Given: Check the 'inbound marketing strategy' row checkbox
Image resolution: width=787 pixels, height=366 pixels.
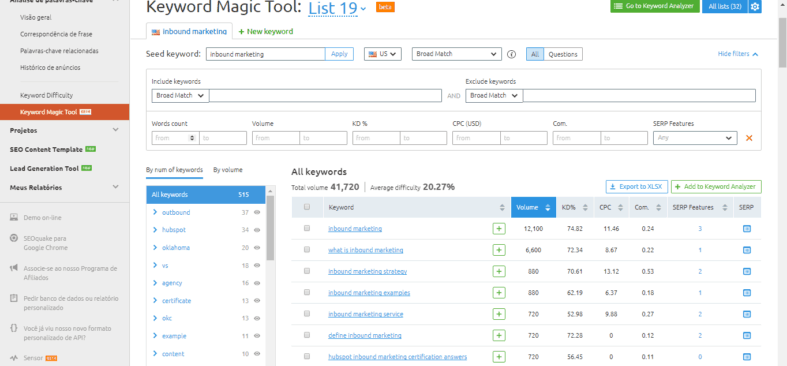Looking at the screenshot, I should [x=307, y=271].
